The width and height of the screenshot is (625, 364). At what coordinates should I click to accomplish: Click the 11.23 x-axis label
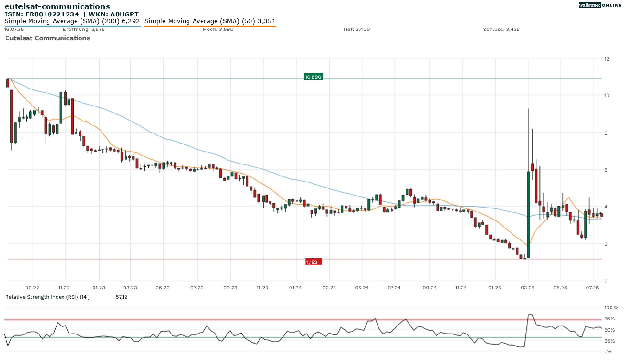(x=262, y=288)
